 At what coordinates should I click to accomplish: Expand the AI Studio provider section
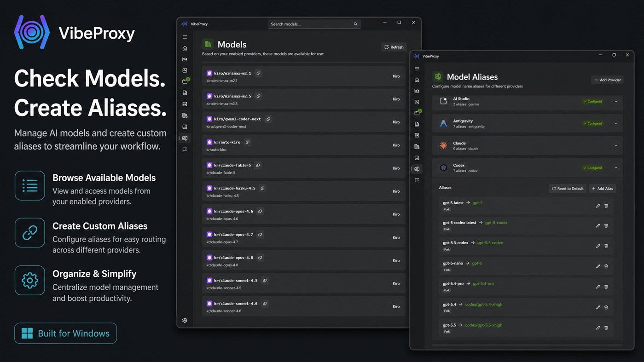[x=616, y=101]
